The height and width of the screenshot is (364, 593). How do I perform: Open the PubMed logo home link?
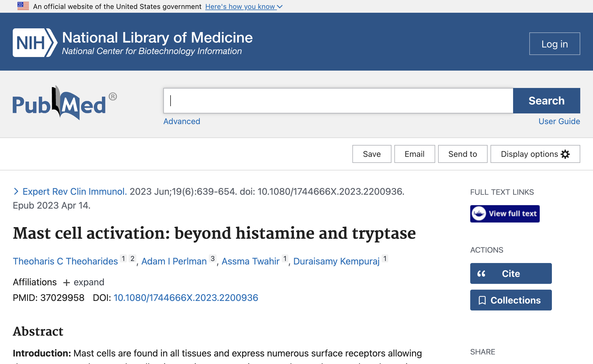coord(65,103)
